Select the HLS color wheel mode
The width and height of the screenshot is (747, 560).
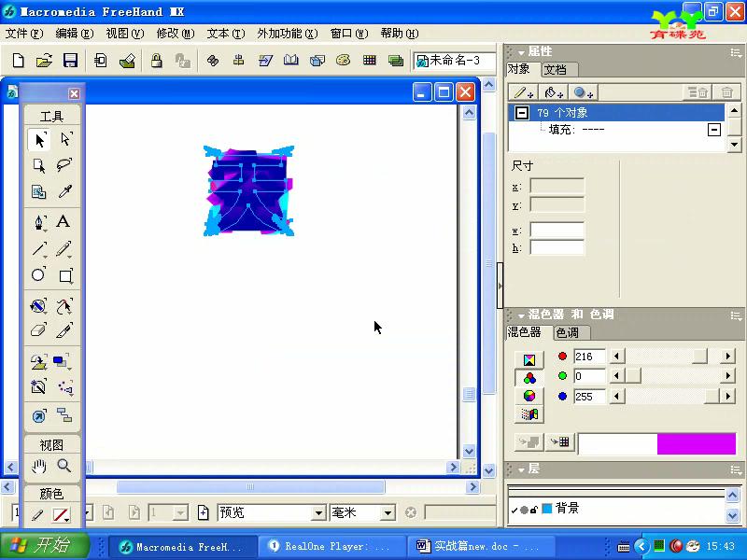click(x=529, y=396)
